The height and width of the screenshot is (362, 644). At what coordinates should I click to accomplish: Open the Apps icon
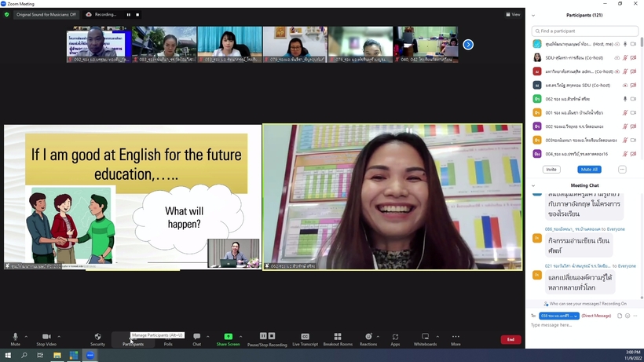(395, 337)
